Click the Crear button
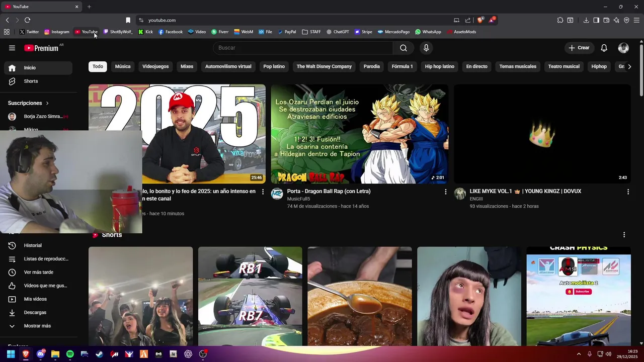The height and width of the screenshot is (362, 644). click(579, 48)
